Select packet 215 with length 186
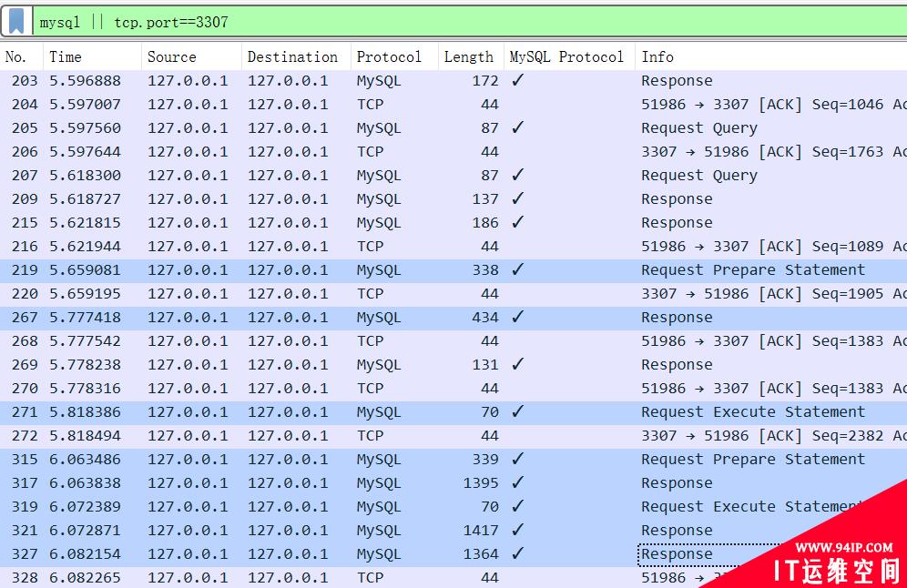907x588 pixels. point(453,223)
